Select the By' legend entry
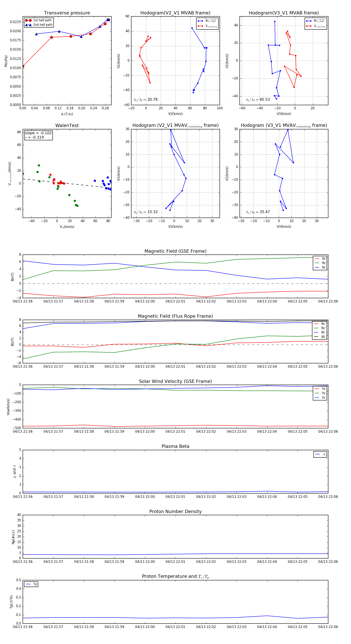 point(320,328)
